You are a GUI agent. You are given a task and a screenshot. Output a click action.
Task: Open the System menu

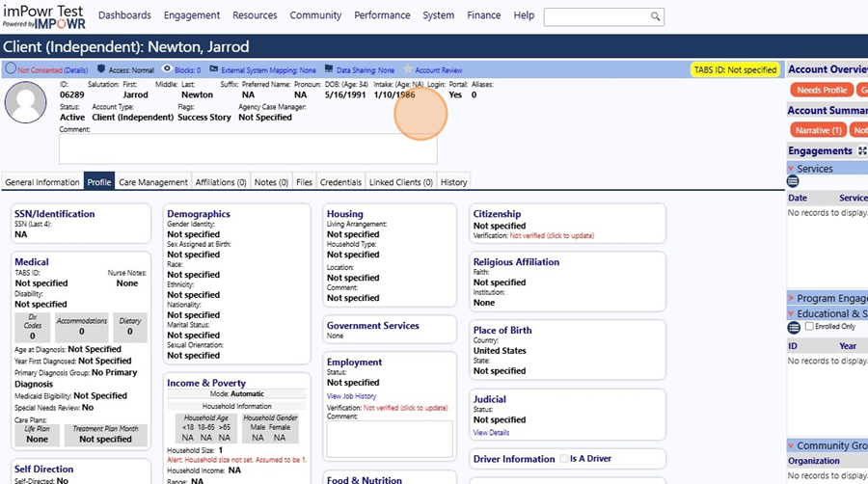(439, 15)
